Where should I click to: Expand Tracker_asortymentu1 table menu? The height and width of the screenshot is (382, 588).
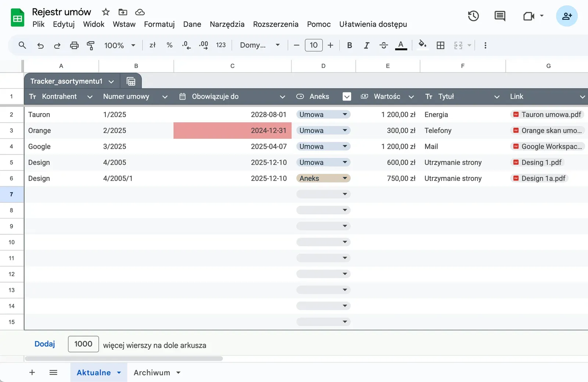(x=111, y=82)
